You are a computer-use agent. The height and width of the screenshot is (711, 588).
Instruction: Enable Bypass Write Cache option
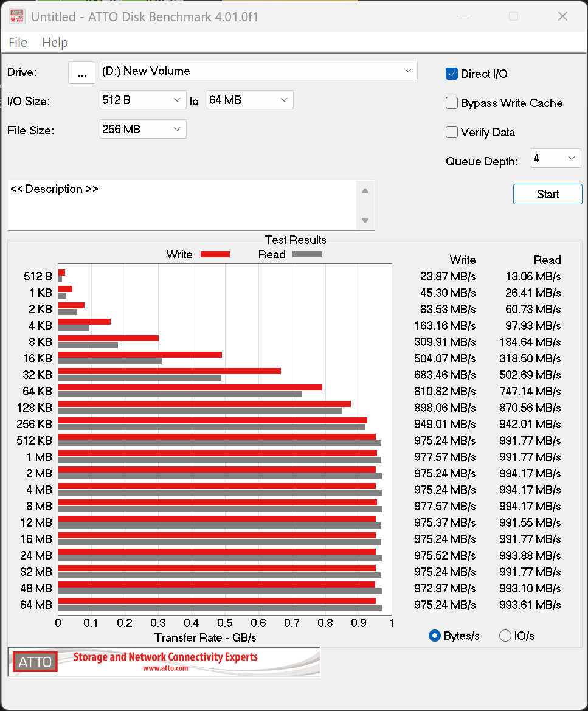click(452, 103)
